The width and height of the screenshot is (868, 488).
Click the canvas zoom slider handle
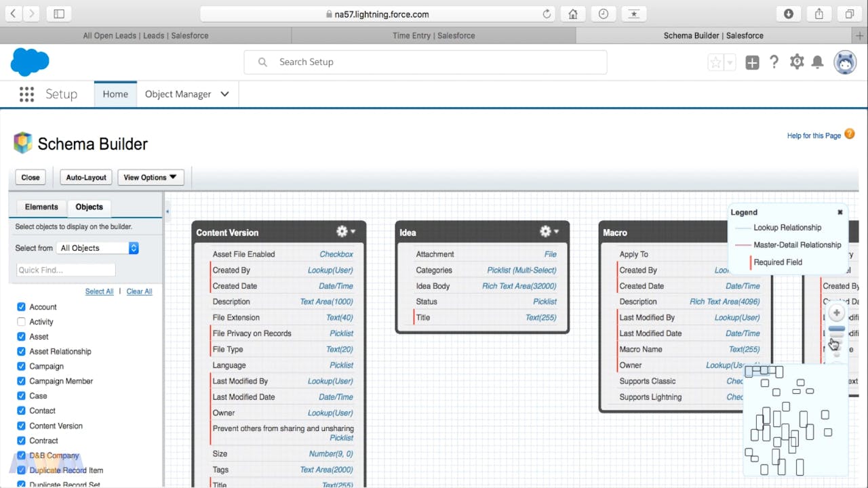(x=837, y=330)
